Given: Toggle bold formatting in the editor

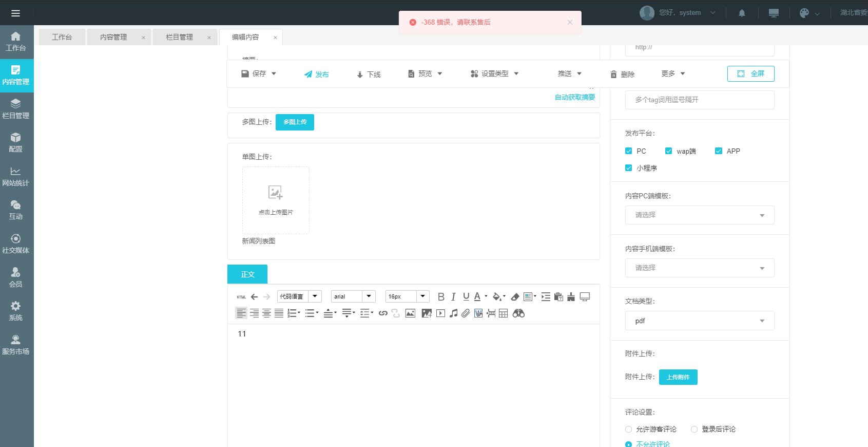Looking at the screenshot, I should pyautogui.click(x=441, y=297).
